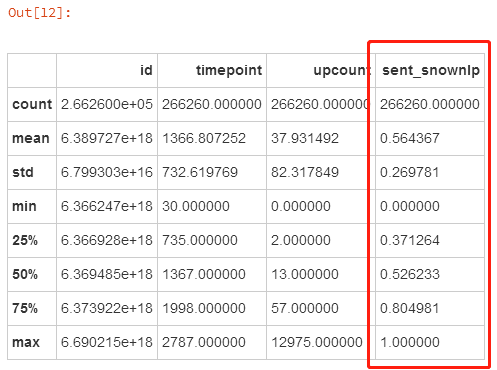Click the sent_snownlp mean value 0.564367
Viewport: 497px width, 370px height.
click(x=410, y=138)
